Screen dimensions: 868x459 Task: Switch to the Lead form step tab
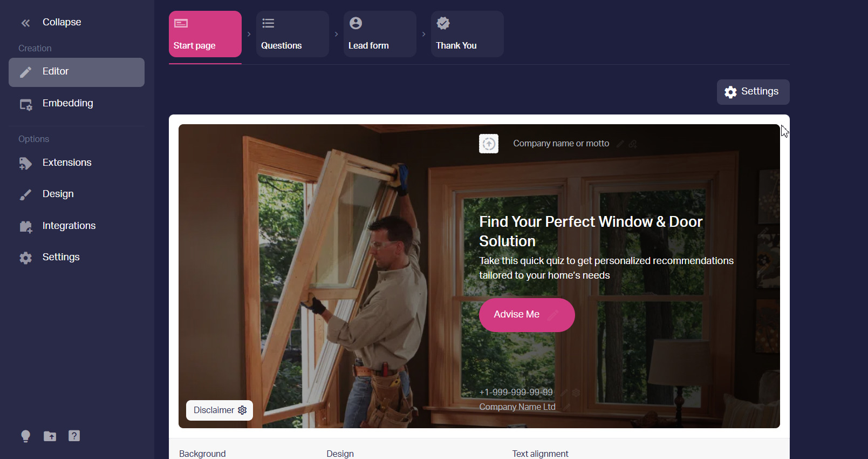click(x=380, y=34)
